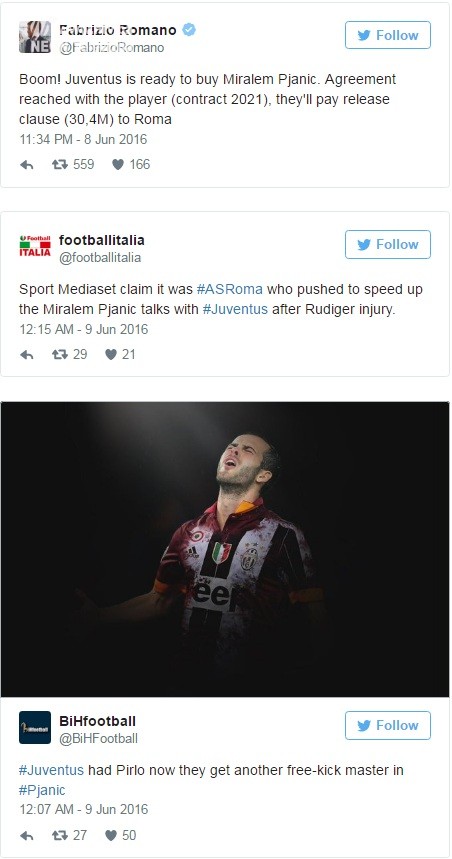
Task: Open Fabrizio Romano's profile avatar
Action: click(35, 37)
